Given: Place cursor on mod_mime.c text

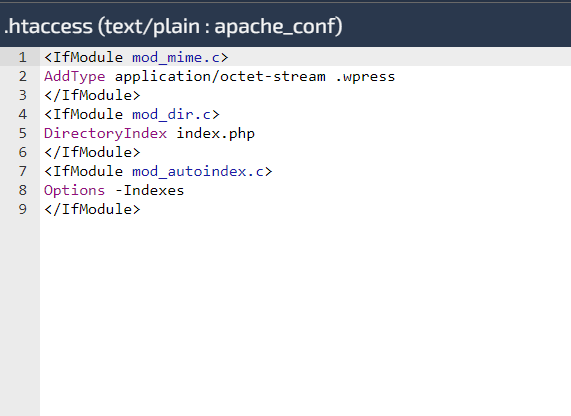Looking at the screenshot, I should [176, 58].
